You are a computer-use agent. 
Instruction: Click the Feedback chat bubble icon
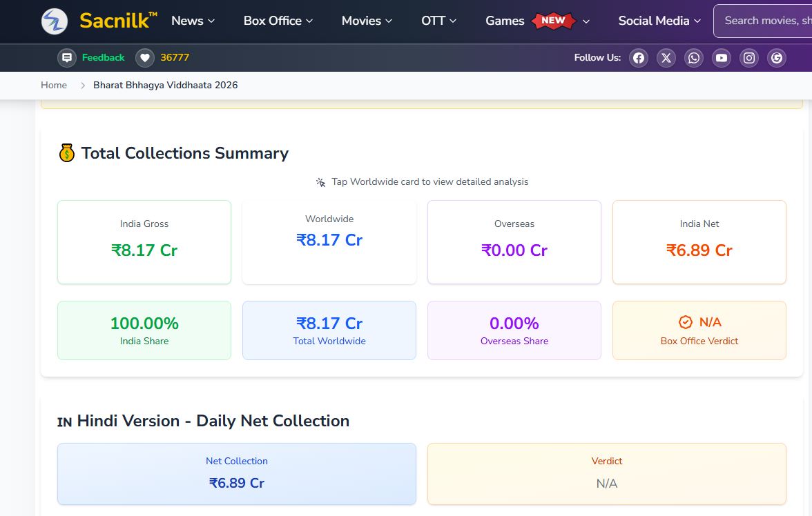pyautogui.click(x=67, y=57)
